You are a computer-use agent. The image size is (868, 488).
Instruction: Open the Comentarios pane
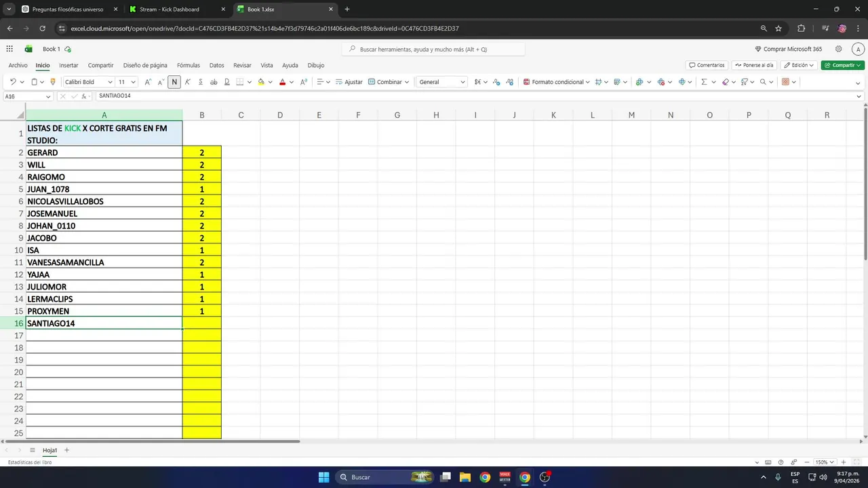click(x=707, y=65)
